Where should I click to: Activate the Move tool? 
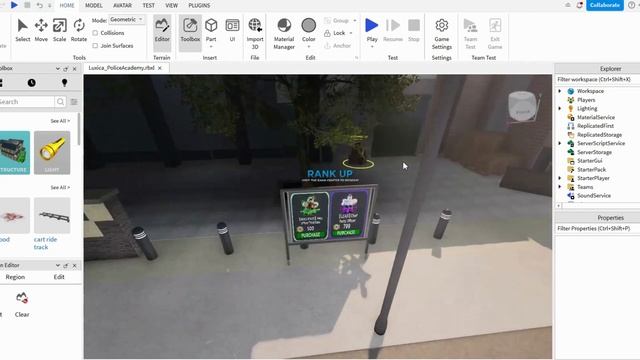pos(41,30)
